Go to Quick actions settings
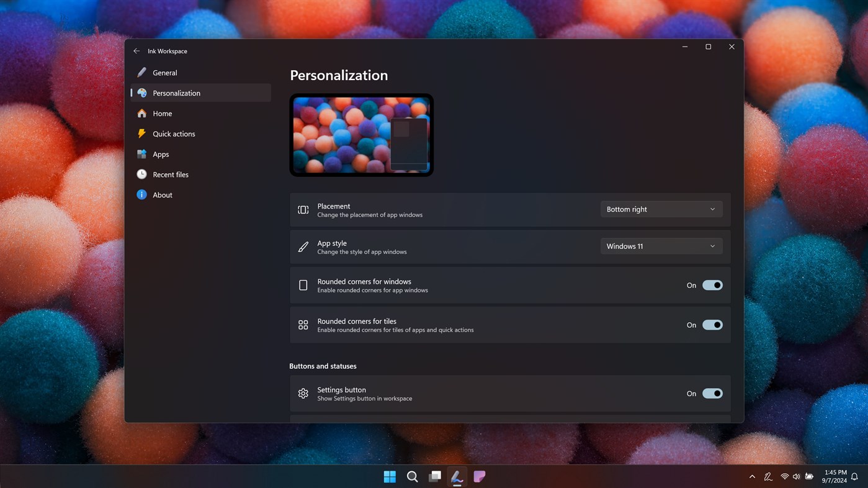 (x=201, y=134)
